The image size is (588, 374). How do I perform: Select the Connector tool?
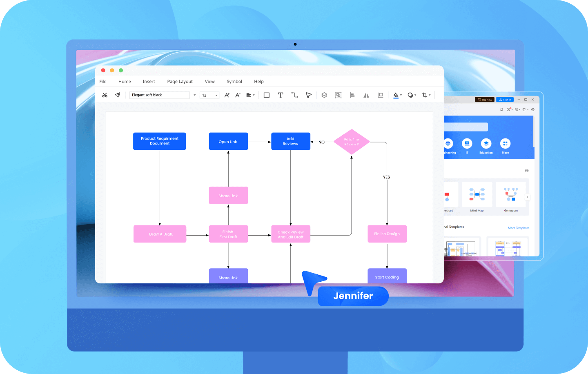(294, 95)
